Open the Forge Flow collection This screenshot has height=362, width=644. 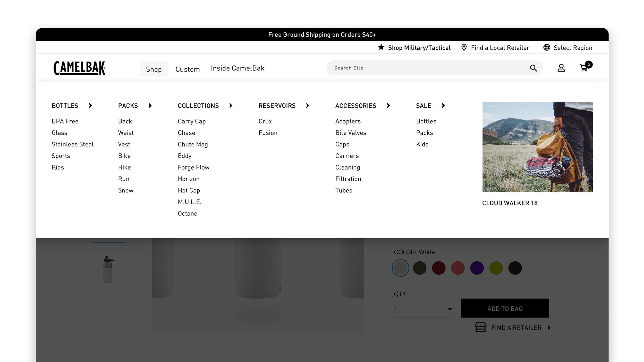[x=193, y=167]
